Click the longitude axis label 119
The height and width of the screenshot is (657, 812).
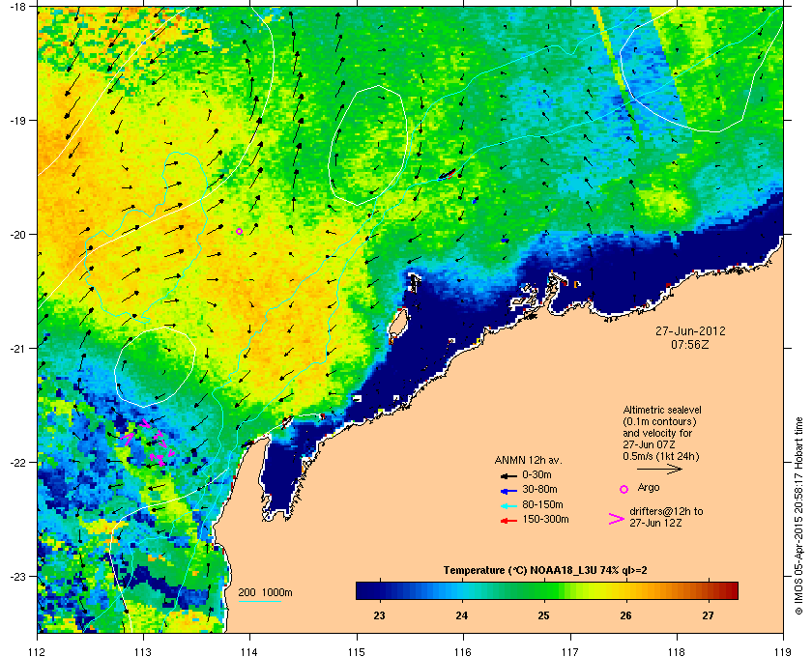783,651
